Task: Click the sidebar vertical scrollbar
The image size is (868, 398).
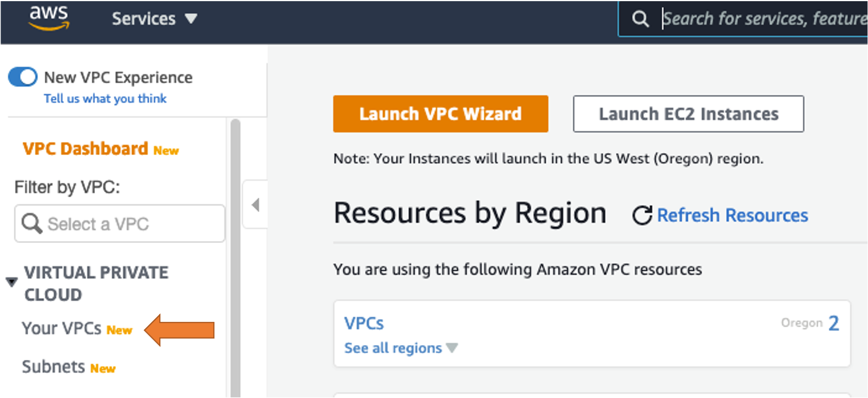Action: [235, 258]
